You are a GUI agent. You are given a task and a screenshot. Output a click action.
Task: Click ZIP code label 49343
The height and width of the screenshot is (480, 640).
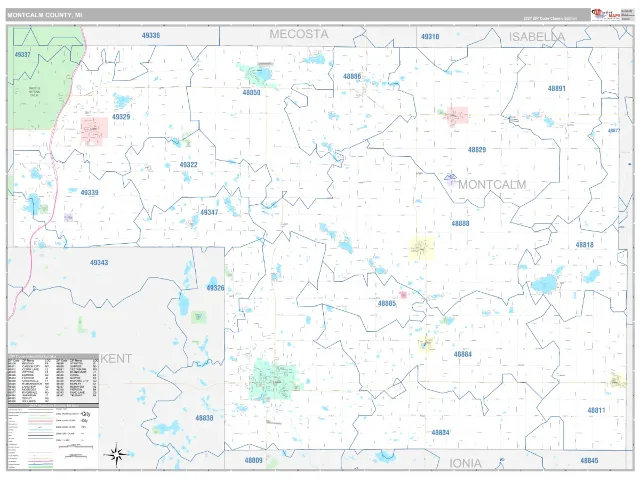point(99,263)
